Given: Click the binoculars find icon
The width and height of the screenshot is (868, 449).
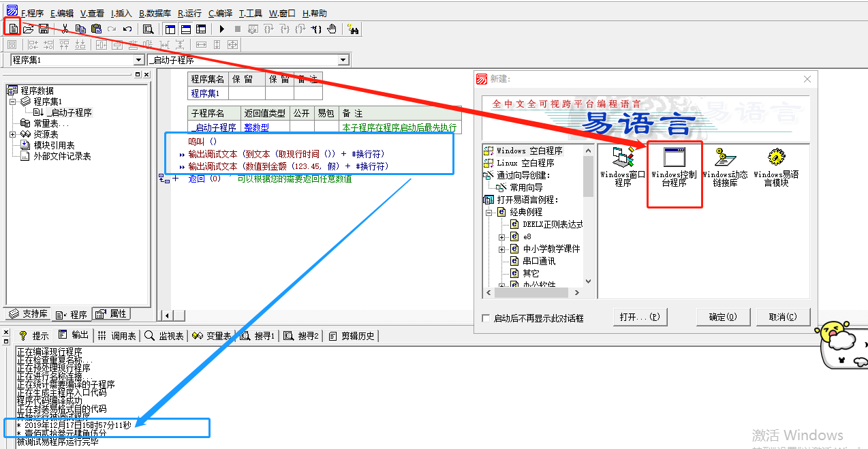Looking at the screenshot, I should [353, 29].
